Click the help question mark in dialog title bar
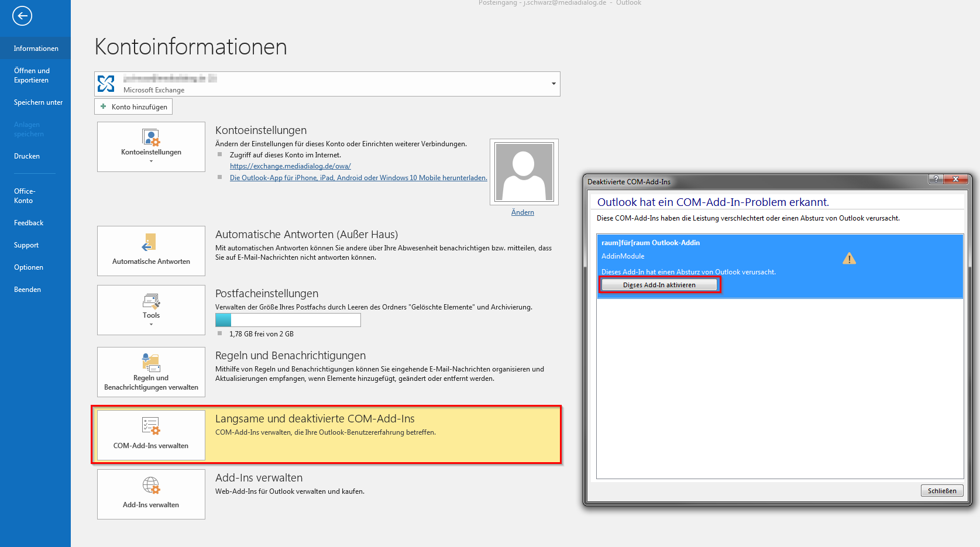 (936, 179)
